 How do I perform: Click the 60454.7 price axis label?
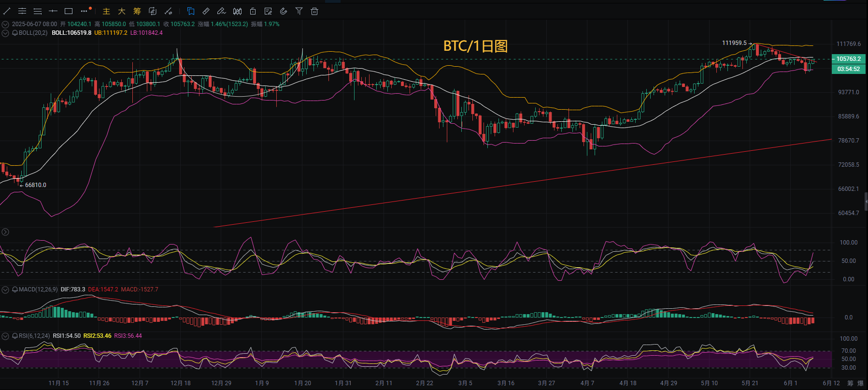[x=849, y=213]
